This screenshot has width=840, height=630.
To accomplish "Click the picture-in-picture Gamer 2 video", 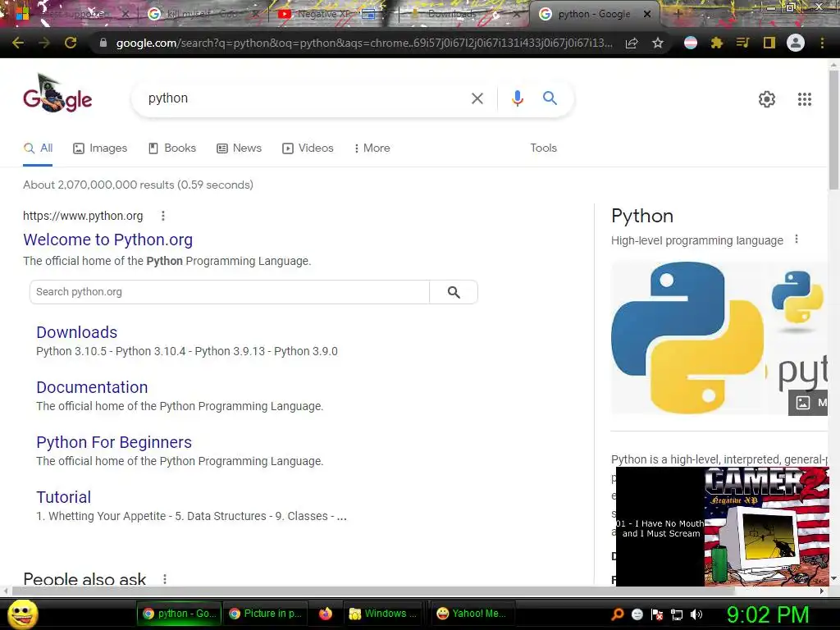I will tap(722, 526).
